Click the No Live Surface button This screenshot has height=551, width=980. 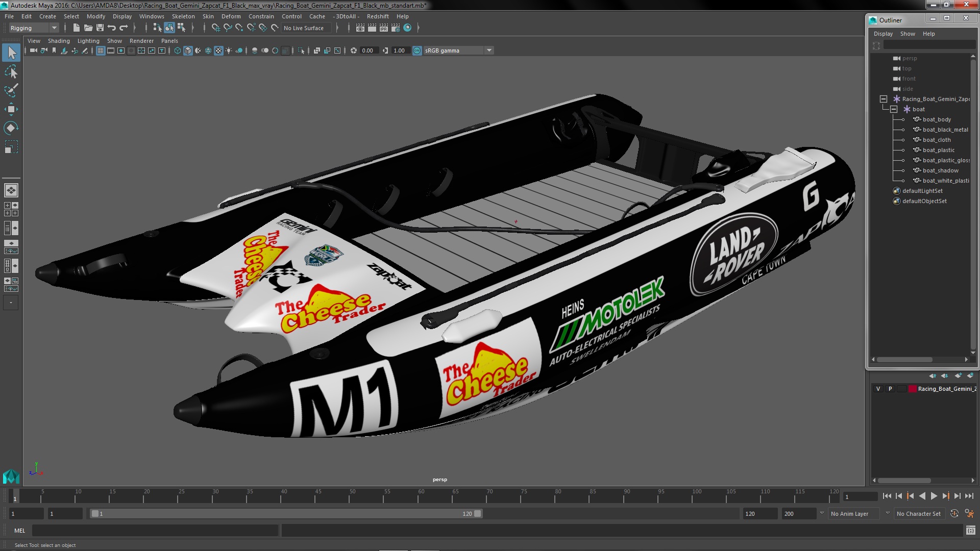point(304,28)
